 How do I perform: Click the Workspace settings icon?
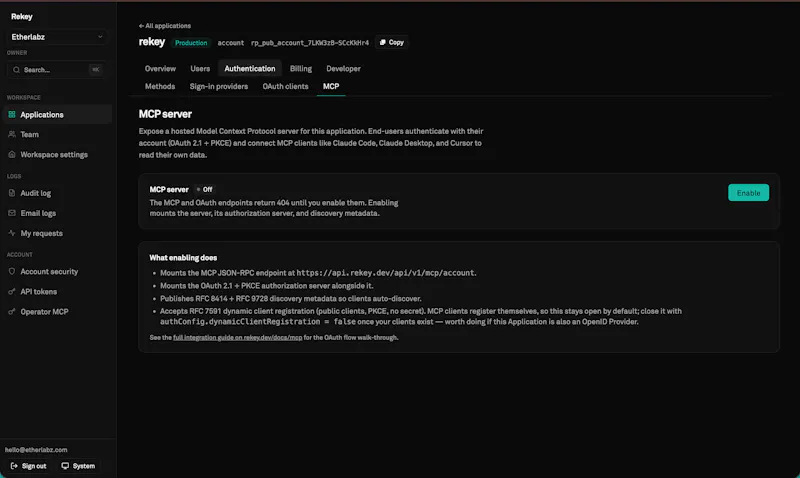pyautogui.click(x=12, y=154)
